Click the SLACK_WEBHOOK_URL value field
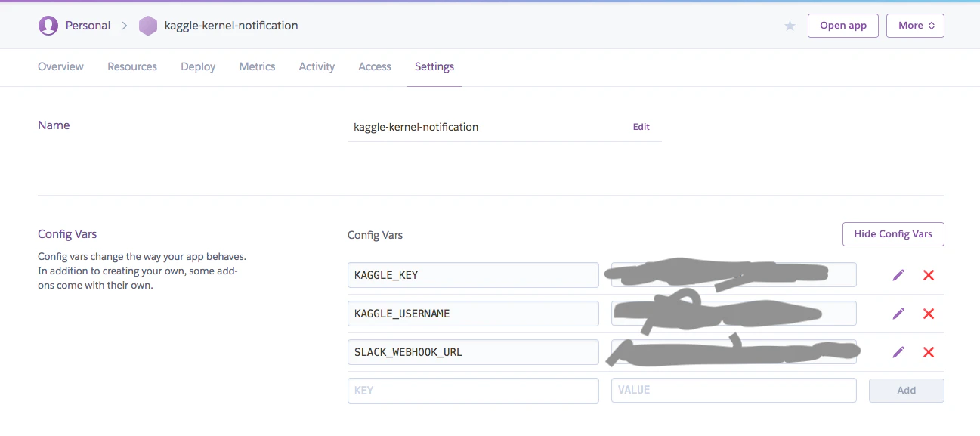980x436 pixels. coord(734,352)
